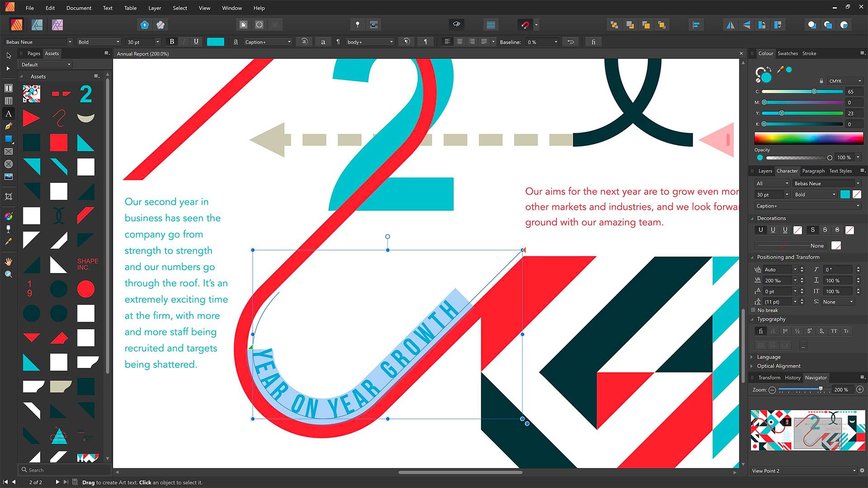The image size is (868, 488).
Task: Toggle bold formatting in context toolbar
Action: [172, 42]
